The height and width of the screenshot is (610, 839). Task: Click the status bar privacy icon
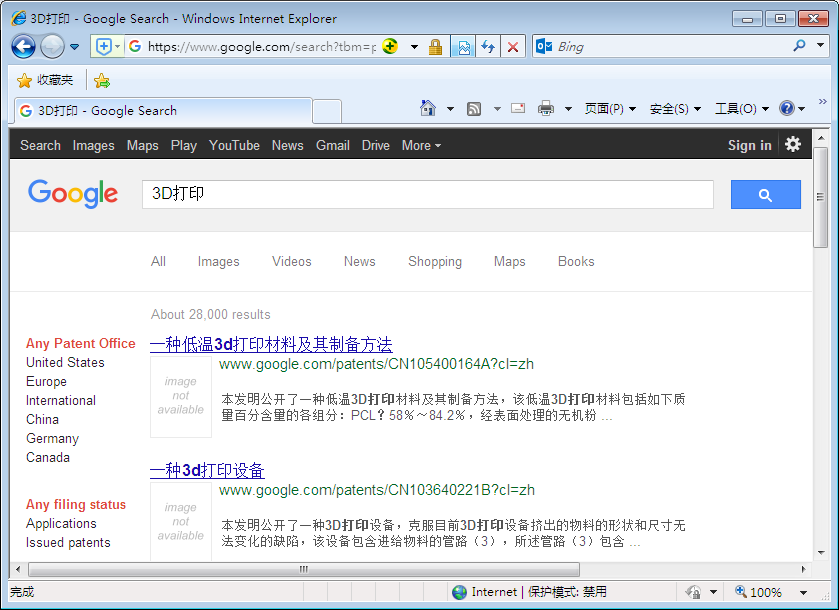point(693,592)
